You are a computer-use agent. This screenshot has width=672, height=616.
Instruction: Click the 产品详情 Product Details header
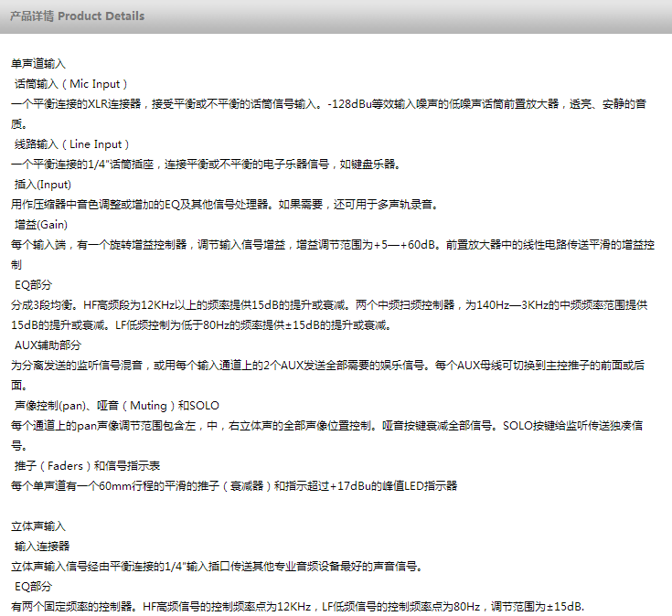[77, 16]
